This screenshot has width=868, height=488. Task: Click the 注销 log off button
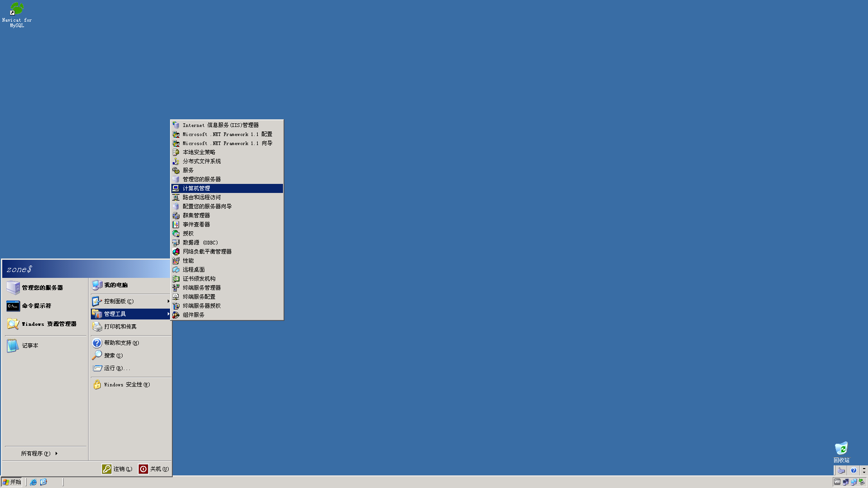click(x=117, y=469)
